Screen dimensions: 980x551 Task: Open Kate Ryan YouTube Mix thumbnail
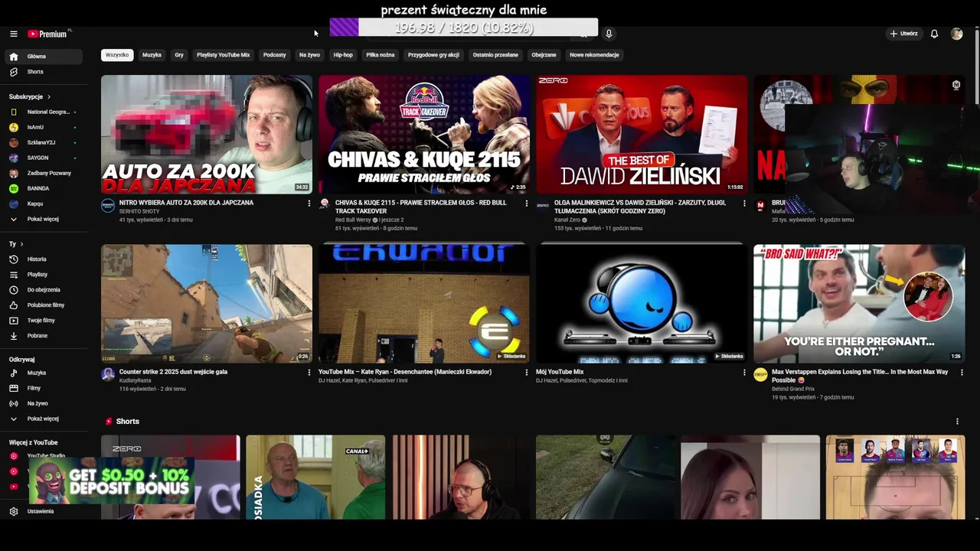click(x=424, y=304)
